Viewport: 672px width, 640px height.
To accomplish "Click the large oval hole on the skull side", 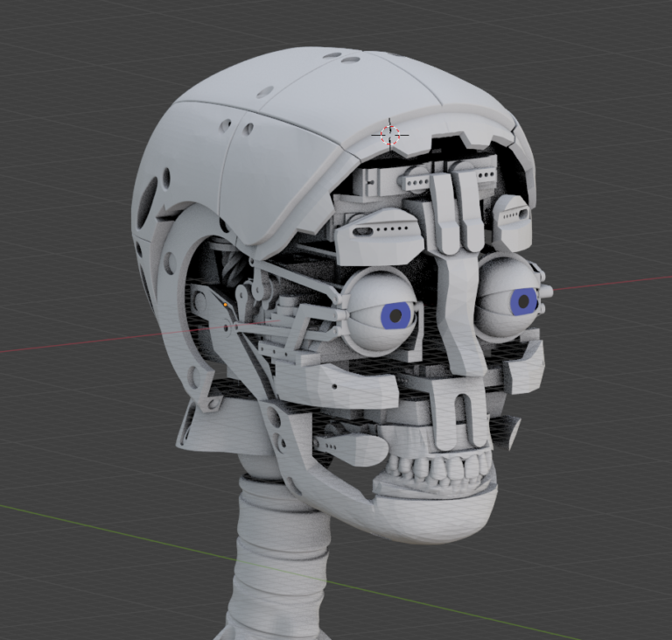I will coord(151,193).
